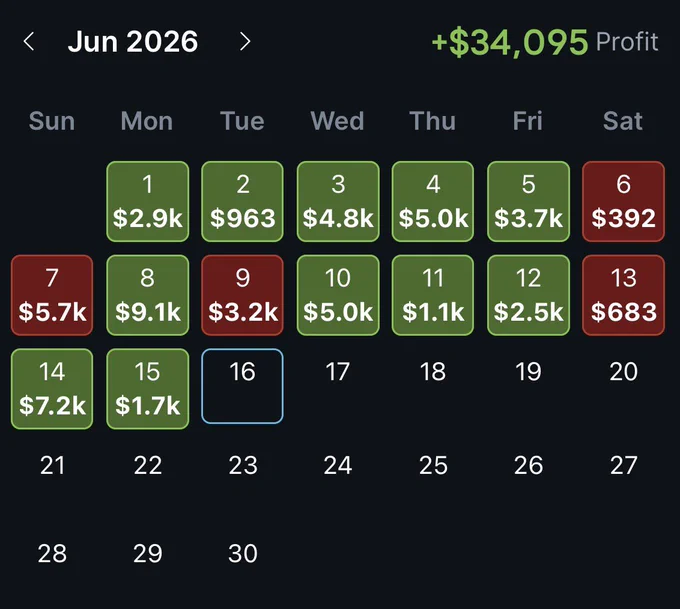
Task: Select today's outlined date 16
Action: point(242,386)
